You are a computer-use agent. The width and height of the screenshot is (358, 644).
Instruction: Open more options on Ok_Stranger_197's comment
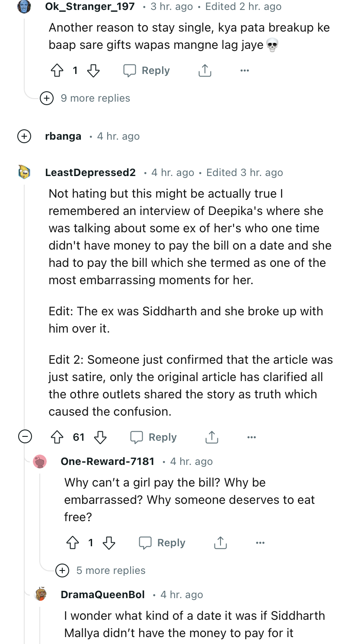[x=245, y=70]
